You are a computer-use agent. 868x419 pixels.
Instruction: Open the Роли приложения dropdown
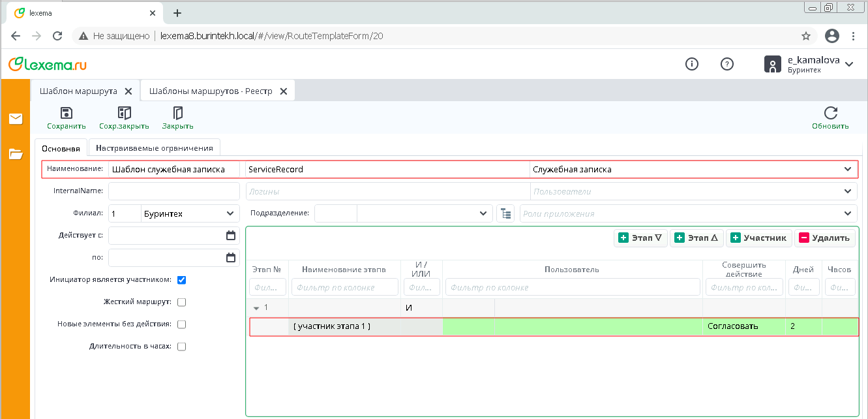click(x=848, y=213)
